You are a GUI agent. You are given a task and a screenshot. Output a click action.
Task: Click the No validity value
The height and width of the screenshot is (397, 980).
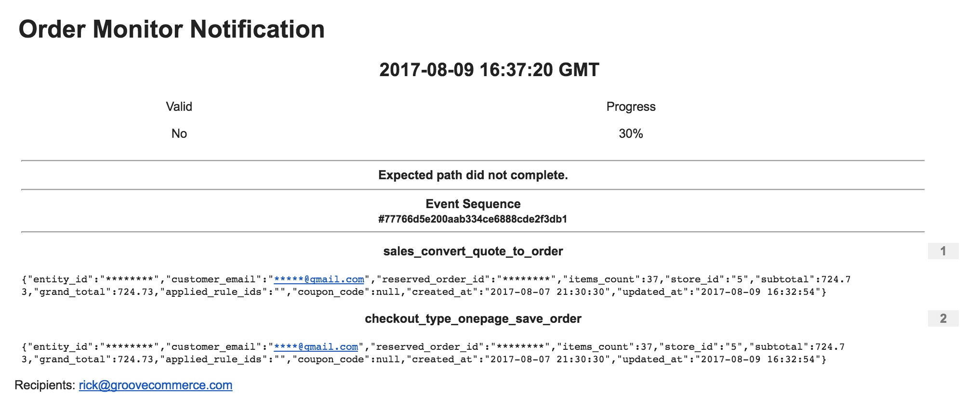pos(179,133)
